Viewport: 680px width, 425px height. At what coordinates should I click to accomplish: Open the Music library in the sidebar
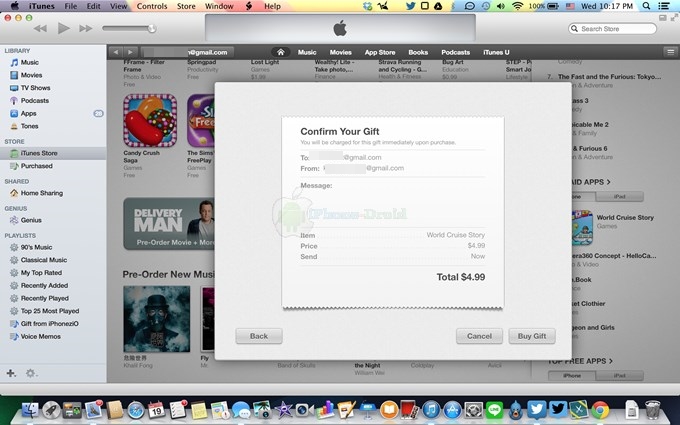pos(30,62)
